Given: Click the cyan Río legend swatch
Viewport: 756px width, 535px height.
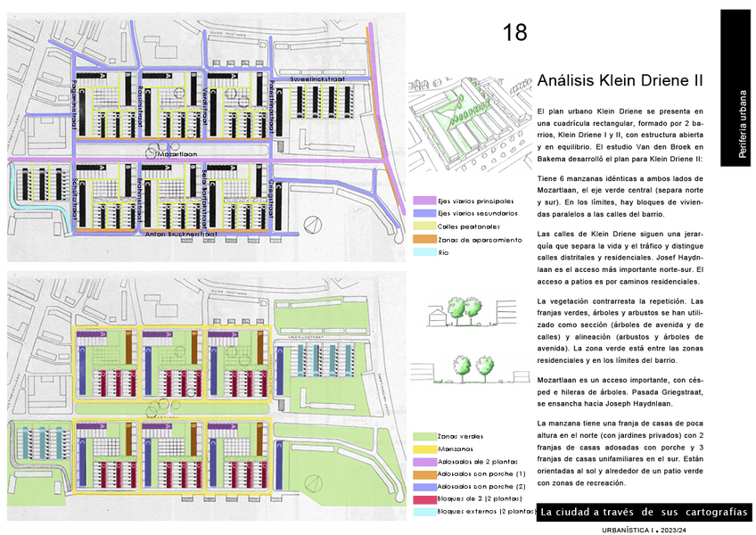Looking at the screenshot, I should click(424, 252).
